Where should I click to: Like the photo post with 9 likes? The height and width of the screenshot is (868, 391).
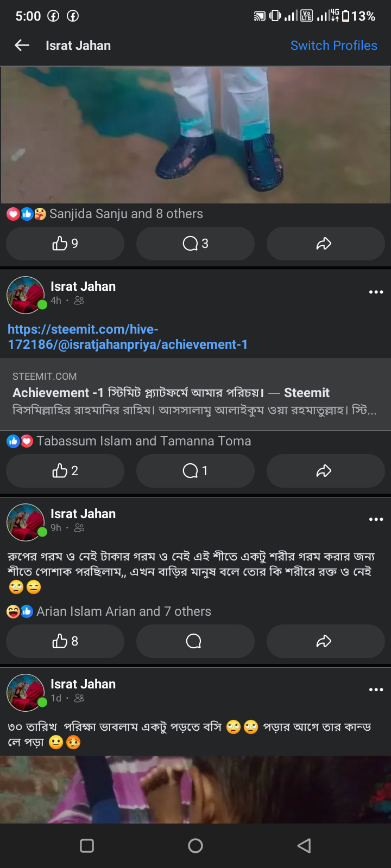(65, 244)
